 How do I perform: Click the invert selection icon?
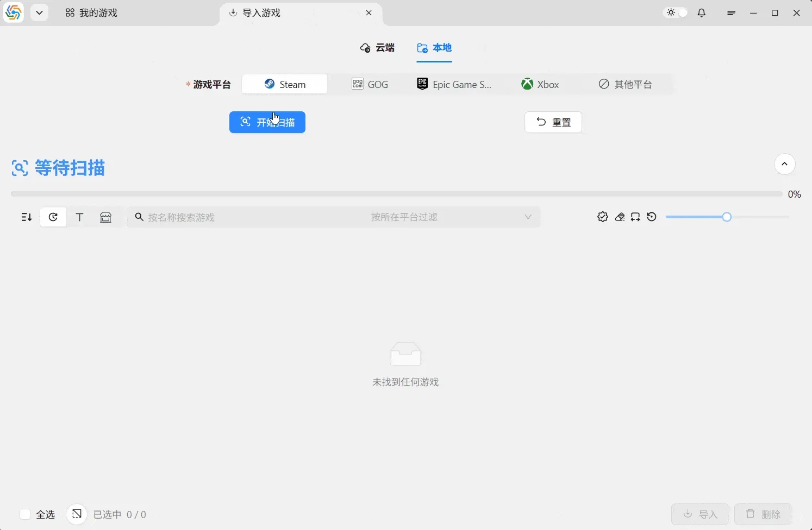click(77, 514)
